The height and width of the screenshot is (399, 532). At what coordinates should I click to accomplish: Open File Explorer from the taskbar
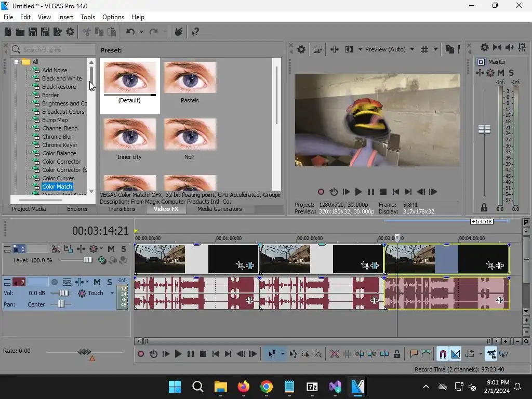click(220, 387)
